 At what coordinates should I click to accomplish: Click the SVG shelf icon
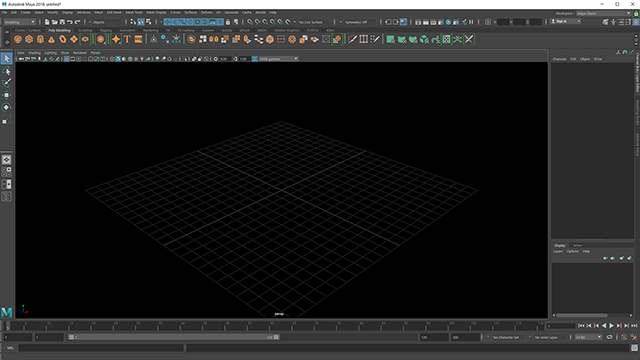tap(138, 39)
